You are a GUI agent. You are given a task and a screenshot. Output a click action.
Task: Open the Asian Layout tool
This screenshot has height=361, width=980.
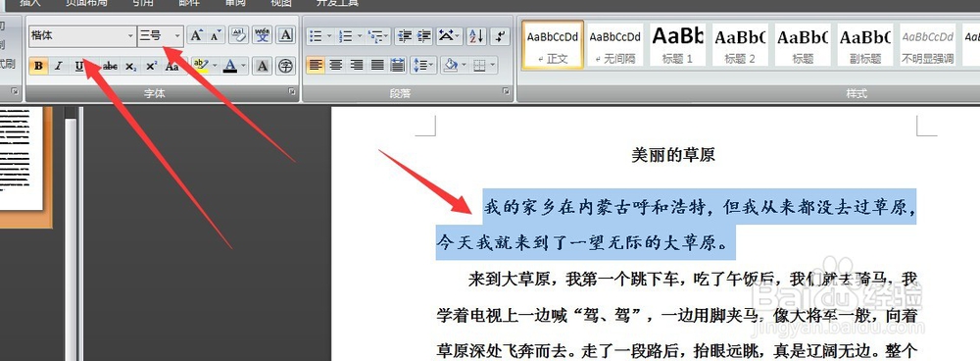pos(449,35)
